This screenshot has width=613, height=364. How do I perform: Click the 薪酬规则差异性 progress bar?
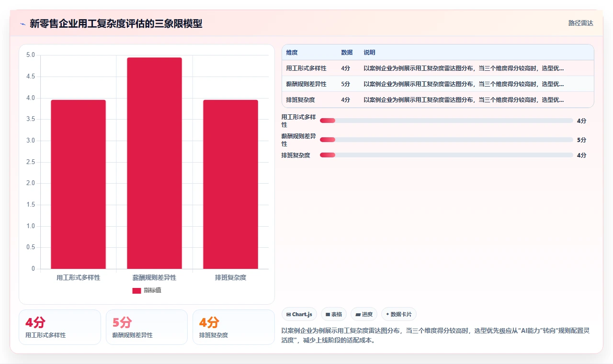(446, 140)
